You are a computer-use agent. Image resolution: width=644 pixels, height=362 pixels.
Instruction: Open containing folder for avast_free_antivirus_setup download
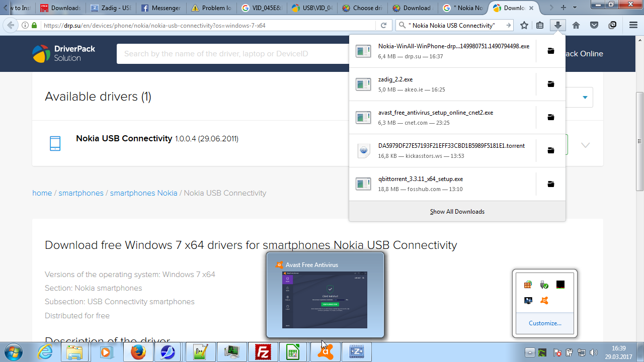coord(551,117)
